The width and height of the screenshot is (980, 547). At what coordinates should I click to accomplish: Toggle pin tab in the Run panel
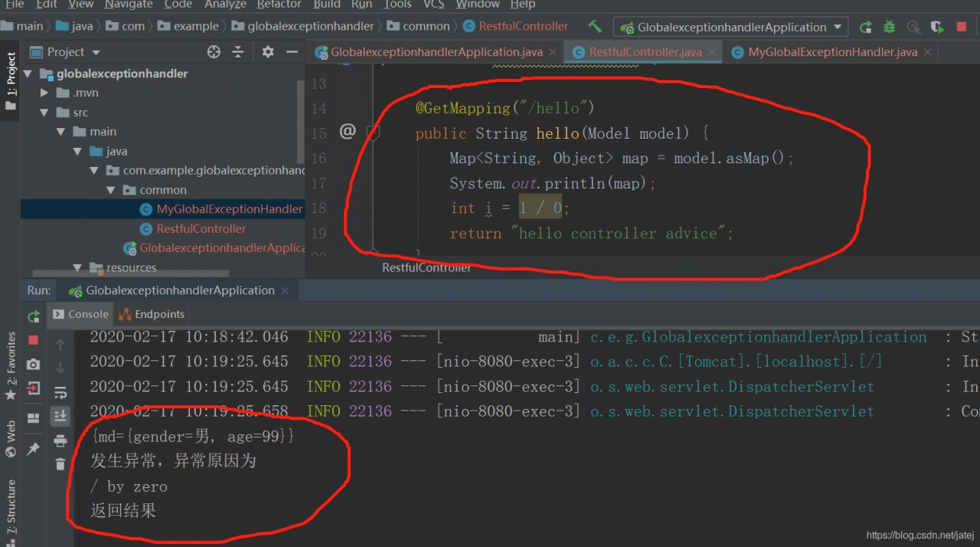pyautogui.click(x=33, y=448)
